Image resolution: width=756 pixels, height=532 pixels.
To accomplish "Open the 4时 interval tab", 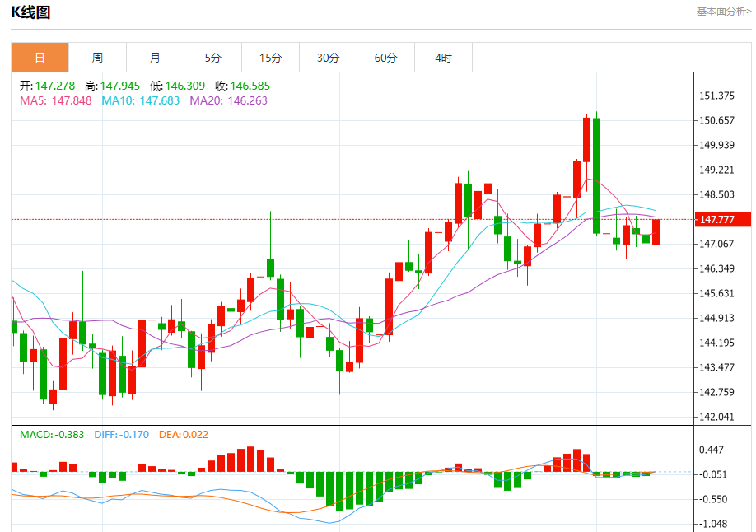I will 443,58.
